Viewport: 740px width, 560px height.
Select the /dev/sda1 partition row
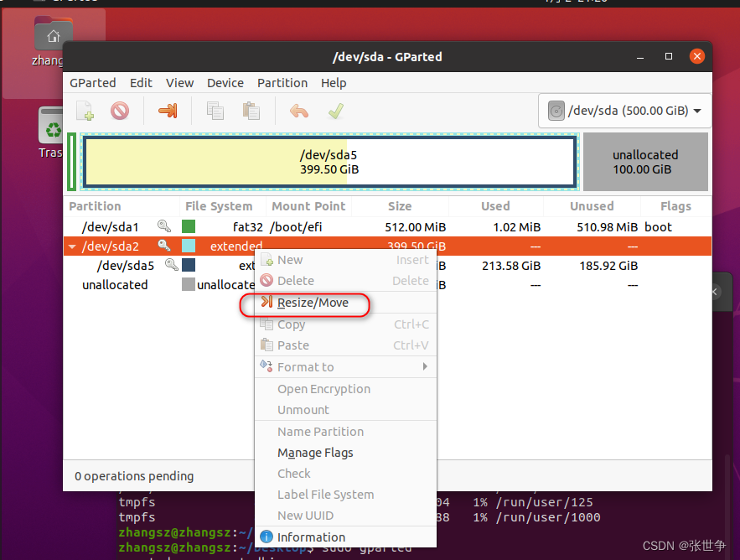(387, 226)
